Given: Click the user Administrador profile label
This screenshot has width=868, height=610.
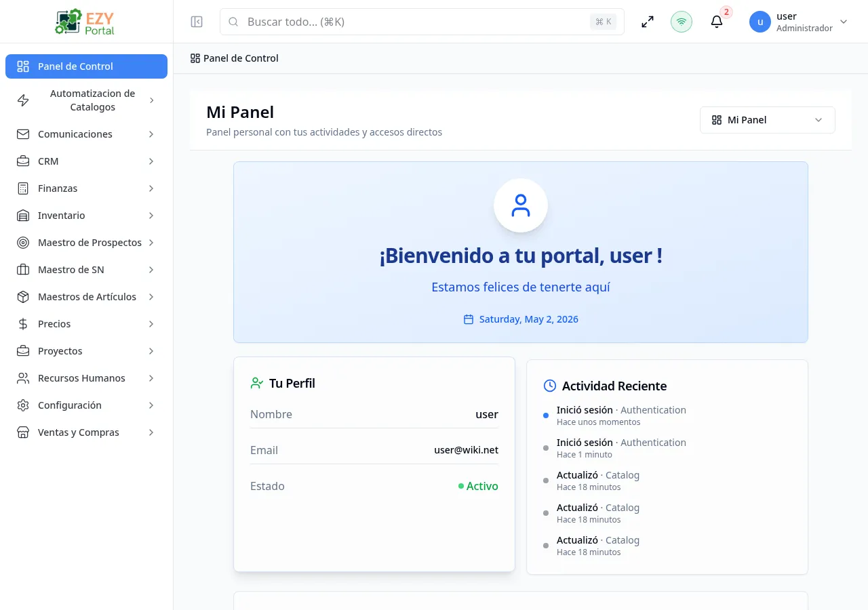Looking at the screenshot, I should pos(804,22).
